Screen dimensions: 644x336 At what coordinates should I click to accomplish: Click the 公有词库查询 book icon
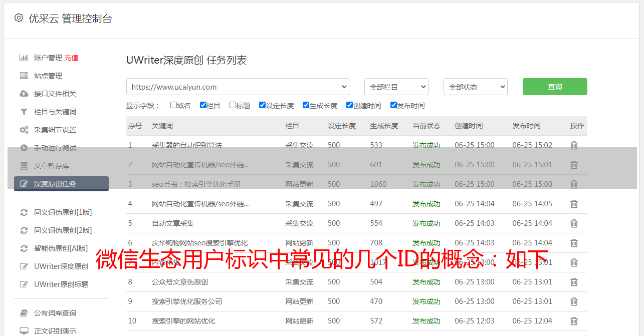[x=24, y=313]
